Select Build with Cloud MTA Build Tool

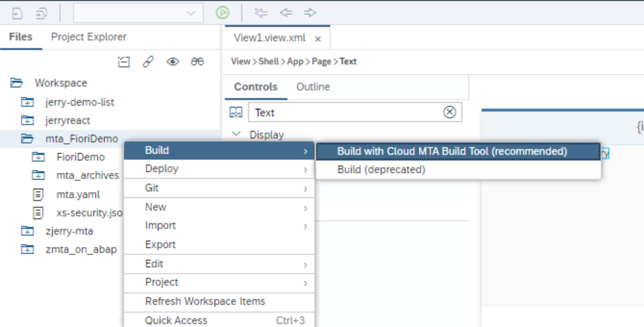[452, 151]
